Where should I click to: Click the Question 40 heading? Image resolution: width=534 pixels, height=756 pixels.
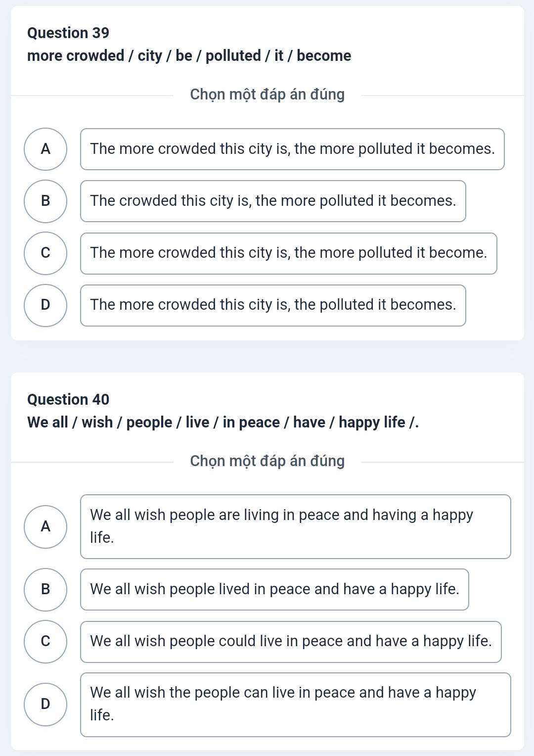coord(68,399)
